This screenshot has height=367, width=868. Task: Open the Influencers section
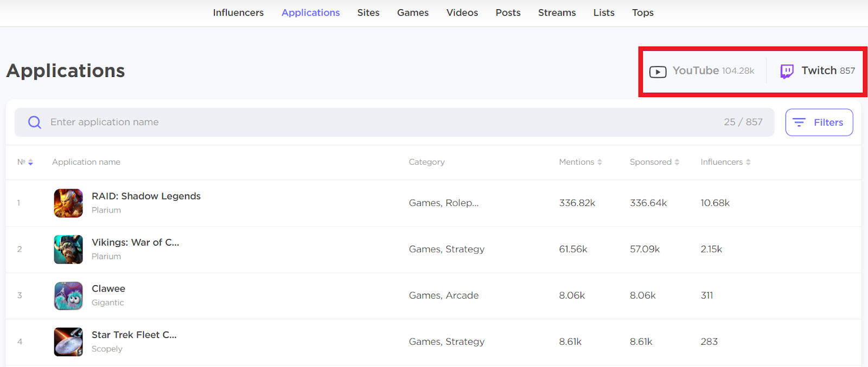[238, 12]
